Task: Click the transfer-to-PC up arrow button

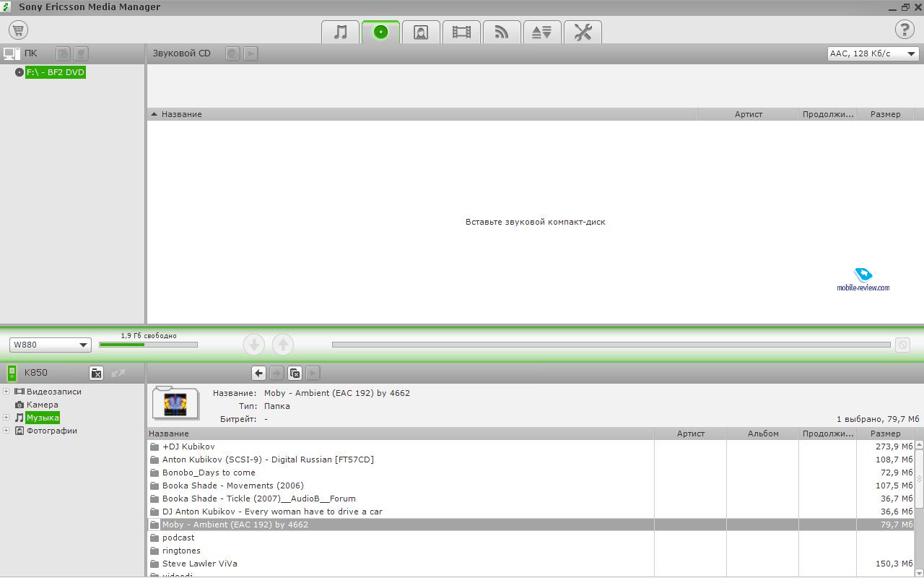Action: (x=283, y=345)
